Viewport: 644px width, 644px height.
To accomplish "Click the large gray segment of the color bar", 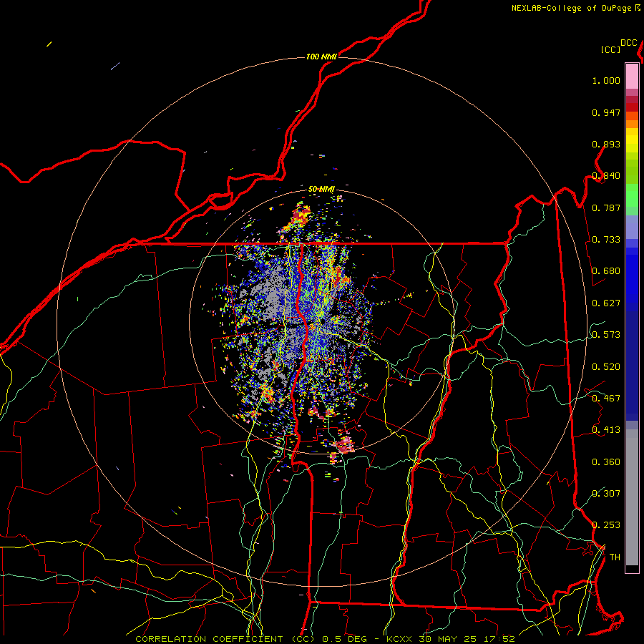I will pos(632,497).
